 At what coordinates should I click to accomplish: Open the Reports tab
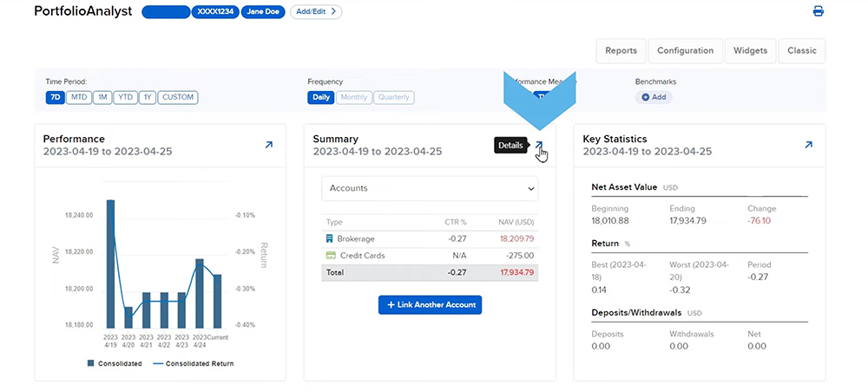621,50
